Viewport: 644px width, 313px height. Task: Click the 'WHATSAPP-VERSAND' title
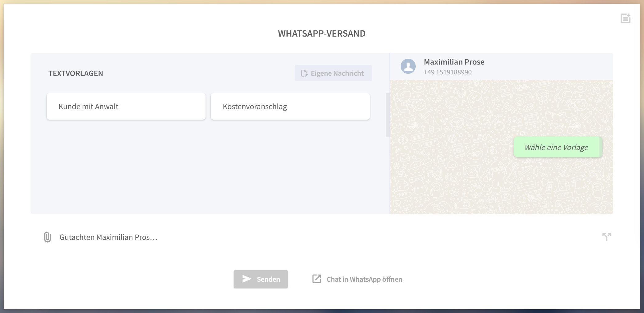pyautogui.click(x=322, y=34)
